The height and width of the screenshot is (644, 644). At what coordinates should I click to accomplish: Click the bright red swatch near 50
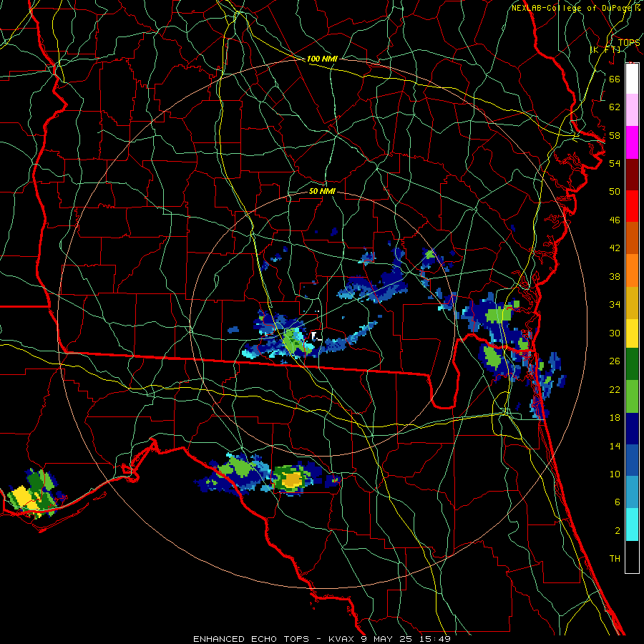[x=632, y=206]
